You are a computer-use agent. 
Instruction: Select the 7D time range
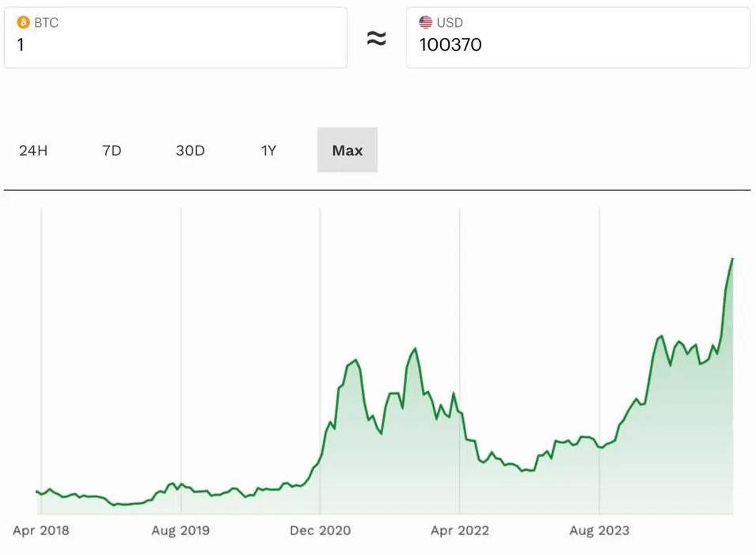coord(112,150)
